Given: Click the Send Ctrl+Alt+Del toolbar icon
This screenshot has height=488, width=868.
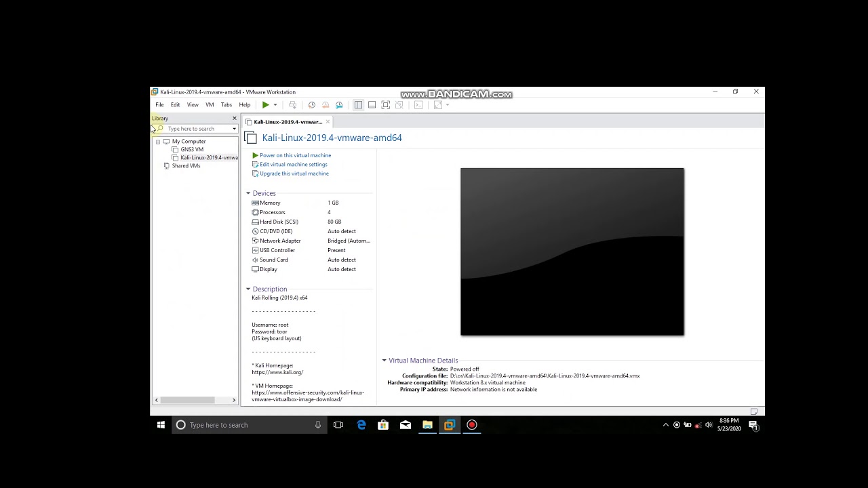Looking at the screenshot, I should pyautogui.click(x=292, y=105).
